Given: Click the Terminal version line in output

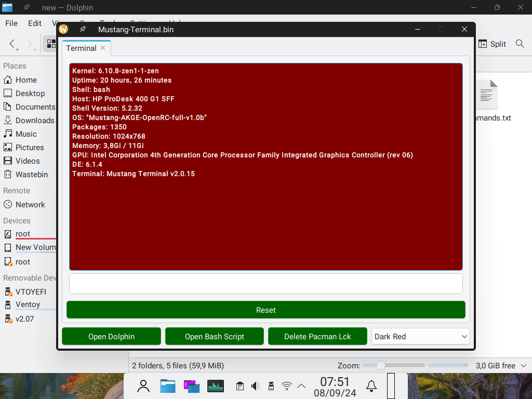Looking at the screenshot, I should [x=134, y=174].
